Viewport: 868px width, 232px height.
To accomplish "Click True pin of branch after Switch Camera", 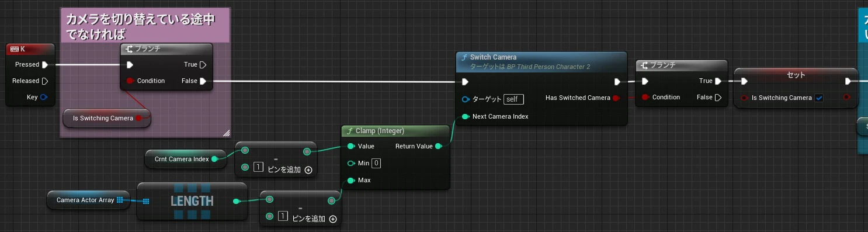I will click(718, 81).
